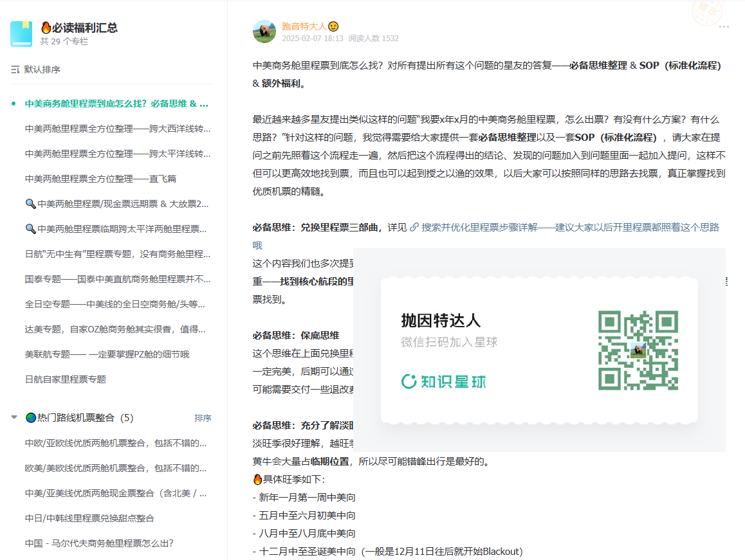Select 美联航专题——一定要掌握PZ舱的细节哦
The image size is (745, 560).
[x=107, y=354]
